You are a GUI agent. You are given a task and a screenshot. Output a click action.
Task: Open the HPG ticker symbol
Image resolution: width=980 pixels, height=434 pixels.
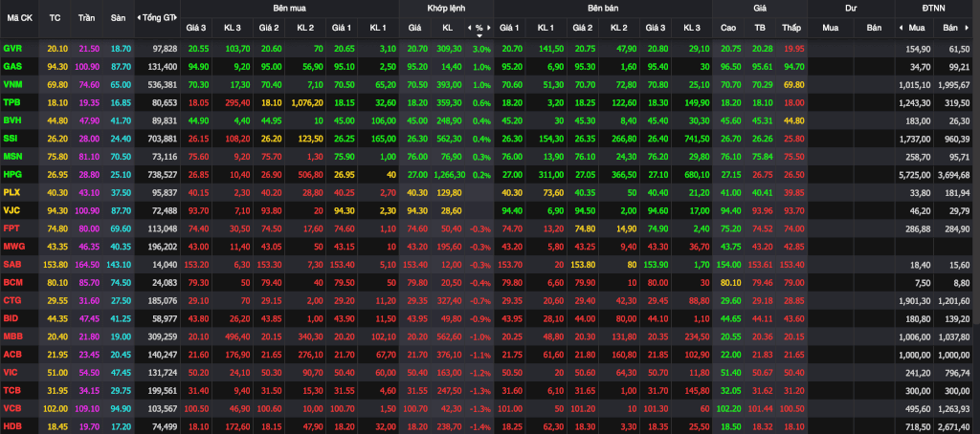coord(11,174)
